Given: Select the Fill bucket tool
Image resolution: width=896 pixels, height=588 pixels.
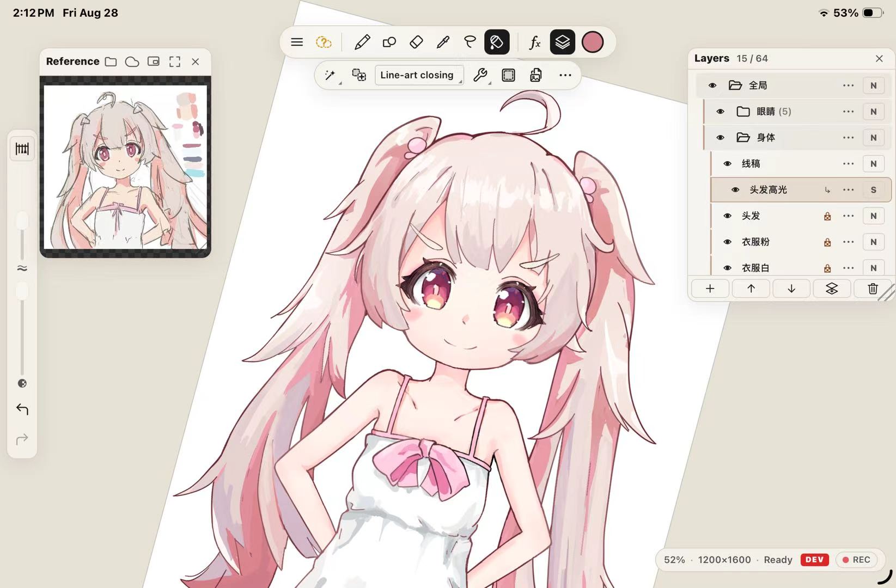Looking at the screenshot, I should pos(497,42).
